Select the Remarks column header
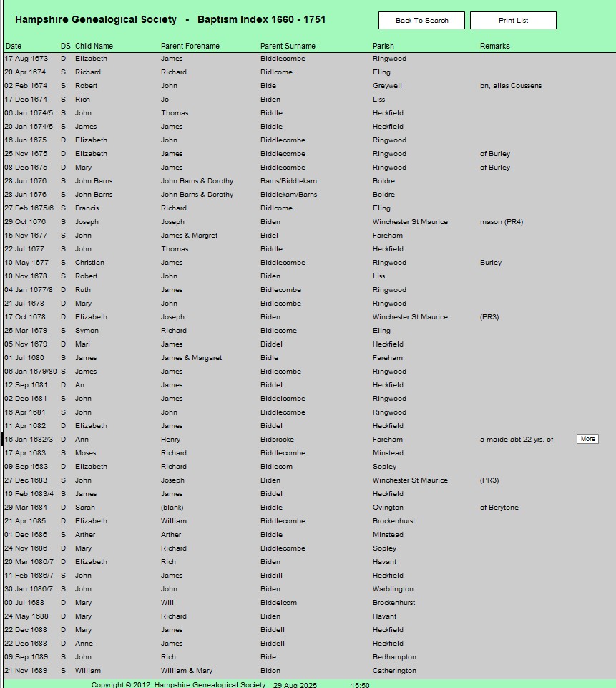 (x=494, y=46)
